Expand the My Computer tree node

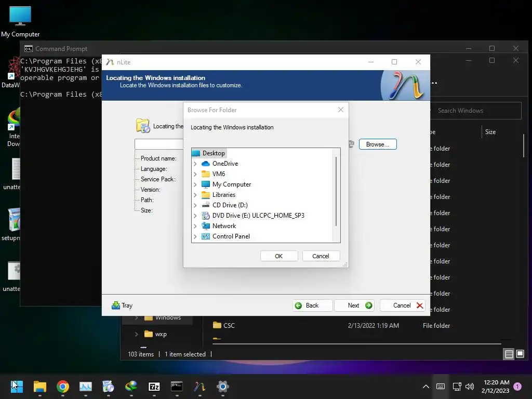coord(195,184)
